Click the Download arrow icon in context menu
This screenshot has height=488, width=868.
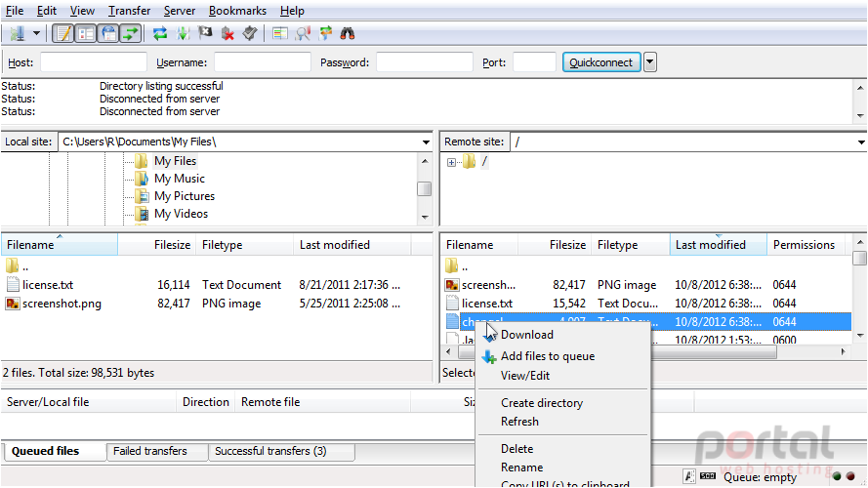489,334
